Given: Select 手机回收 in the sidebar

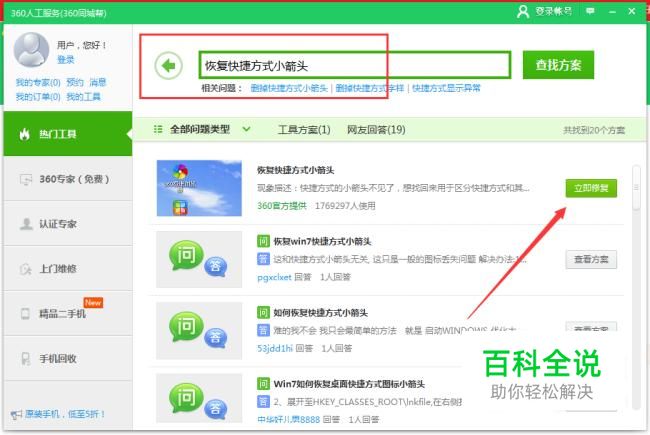Looking at the screenshot, I should [x=68, y=358].
